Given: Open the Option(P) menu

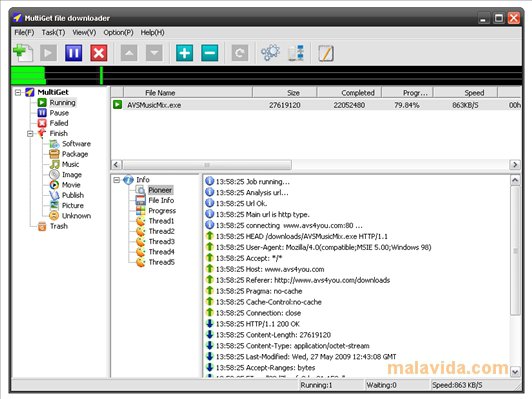Looking at the screenshot, I should tap(118, 33).
